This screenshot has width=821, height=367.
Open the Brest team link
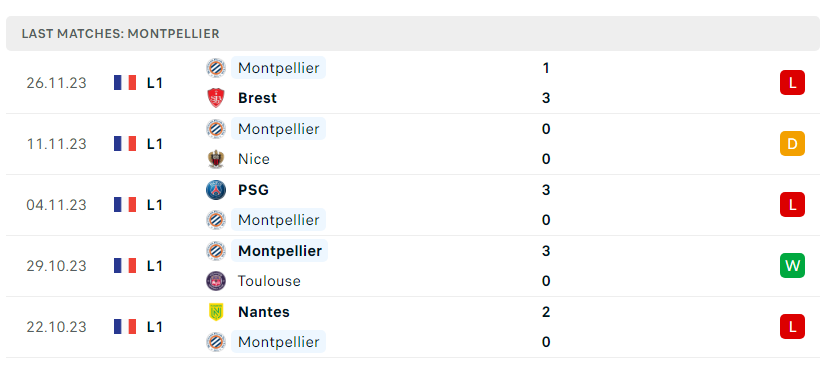pos(257,98)
